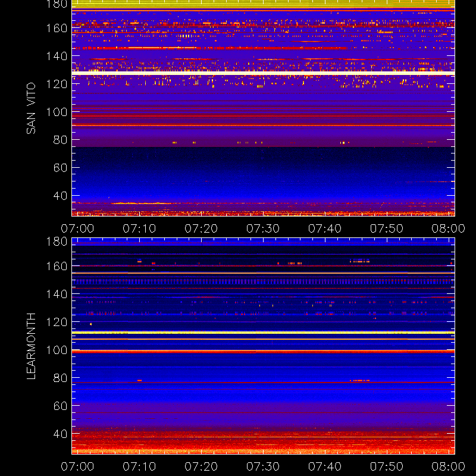476x476 pixels.
Task: Click the bright yellow band in Learmonth spectrogram
Action: click(x=263, y=333)
